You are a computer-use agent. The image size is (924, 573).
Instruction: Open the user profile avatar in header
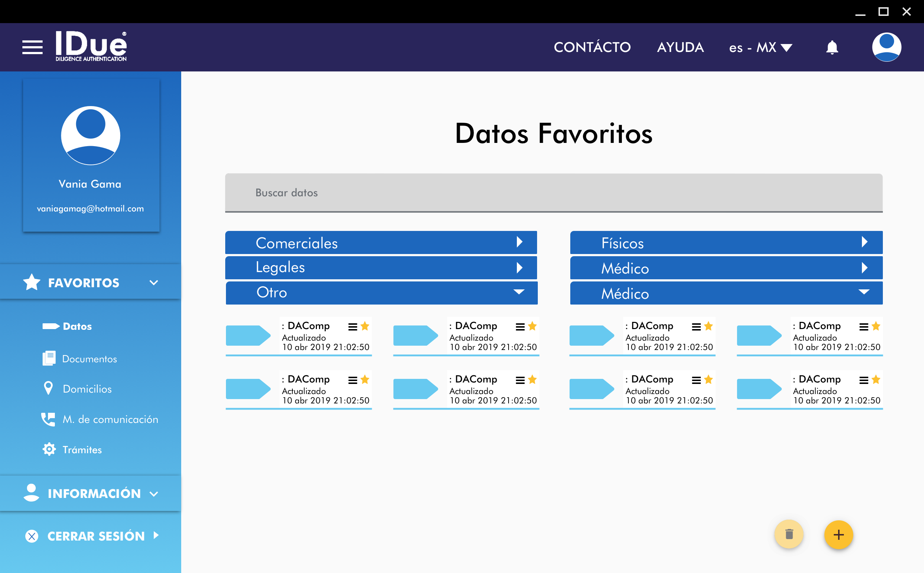click(x=886, y=47)
